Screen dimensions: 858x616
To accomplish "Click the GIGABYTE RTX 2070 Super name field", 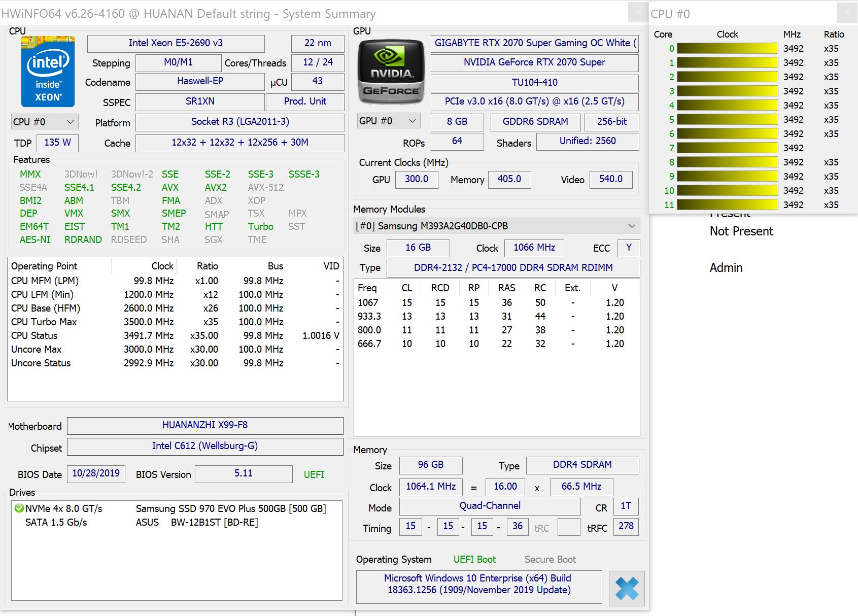I will 535,43.
